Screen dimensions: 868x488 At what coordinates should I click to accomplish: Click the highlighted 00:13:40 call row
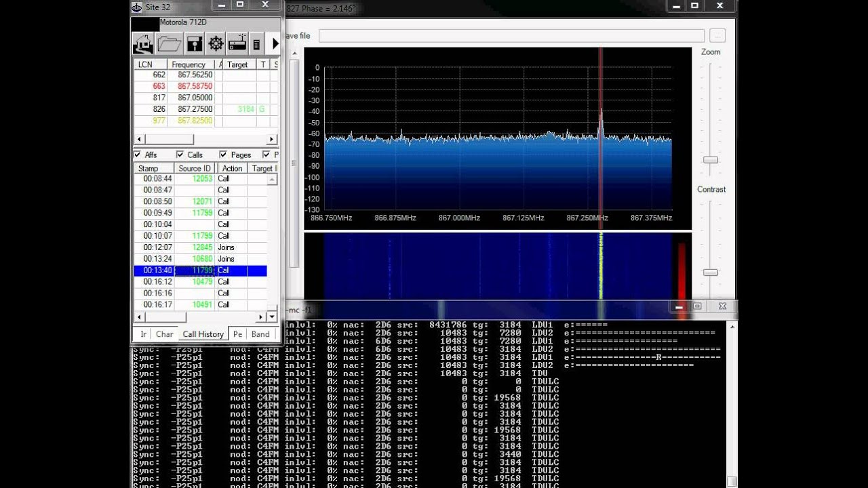click(x=200, y=270)
